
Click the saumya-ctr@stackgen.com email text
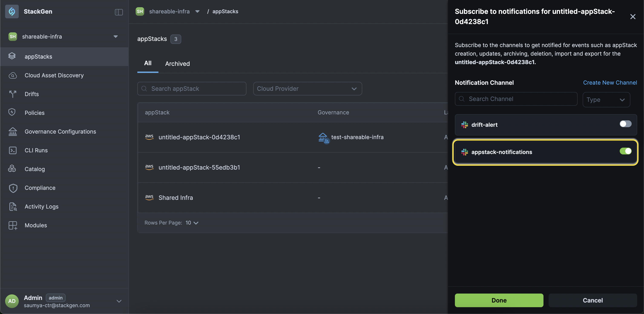tap(57, 305)
